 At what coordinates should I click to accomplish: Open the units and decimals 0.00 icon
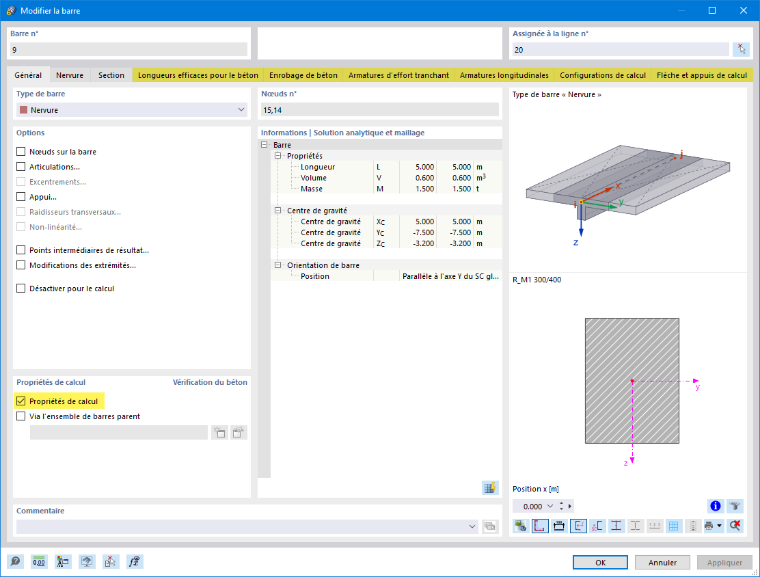point(39,561)
